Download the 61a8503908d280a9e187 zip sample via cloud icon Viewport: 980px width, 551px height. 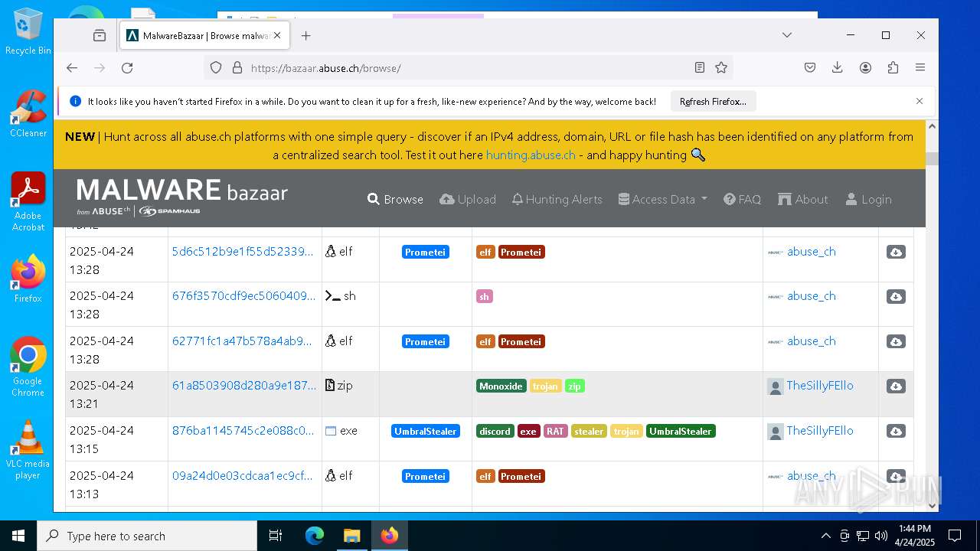coord(896,386)
